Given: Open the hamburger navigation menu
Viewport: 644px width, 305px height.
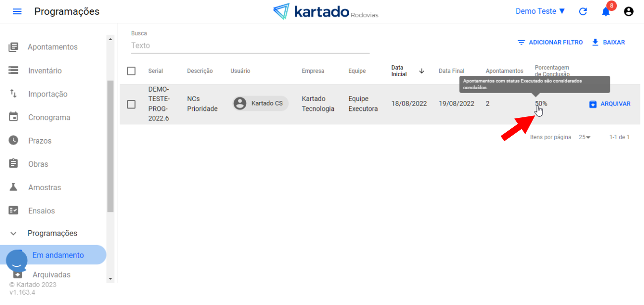Looking at the screenshot, I should click(x=17, y=11).
